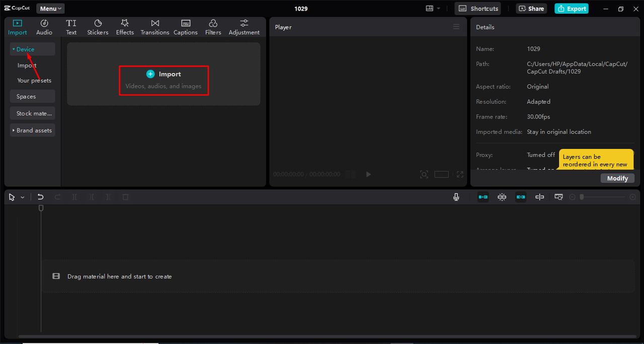Click the player screenshot/scale icon
The height and width of the screenshot is (344, 644).
click(x=424, y=175)
